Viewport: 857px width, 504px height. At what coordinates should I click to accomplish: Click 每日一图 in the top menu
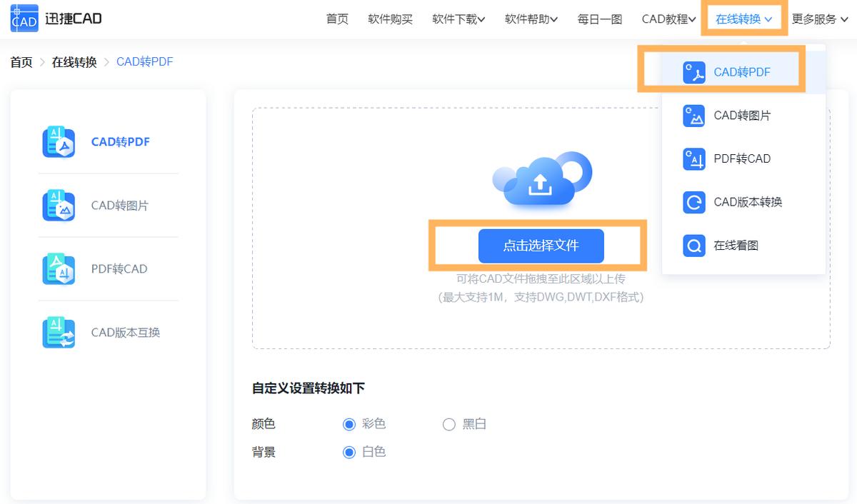(599, 19)
